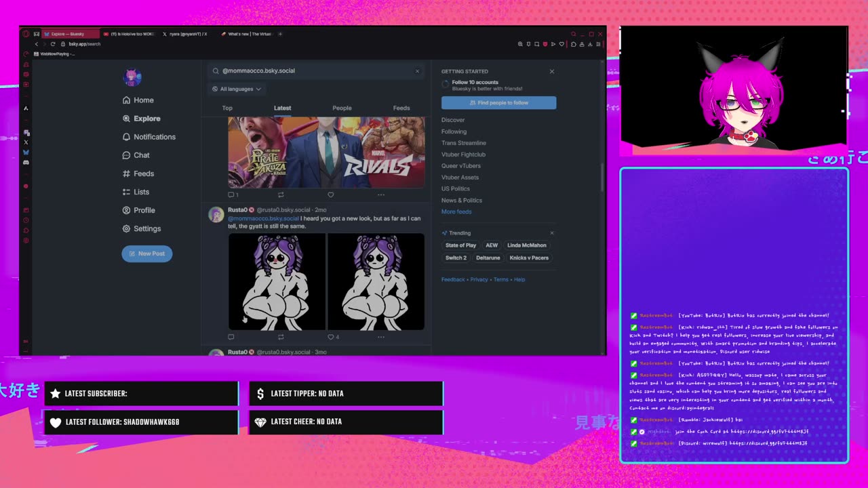Select the AEW trending topic

pyautogui.click(x=492, y=245)
